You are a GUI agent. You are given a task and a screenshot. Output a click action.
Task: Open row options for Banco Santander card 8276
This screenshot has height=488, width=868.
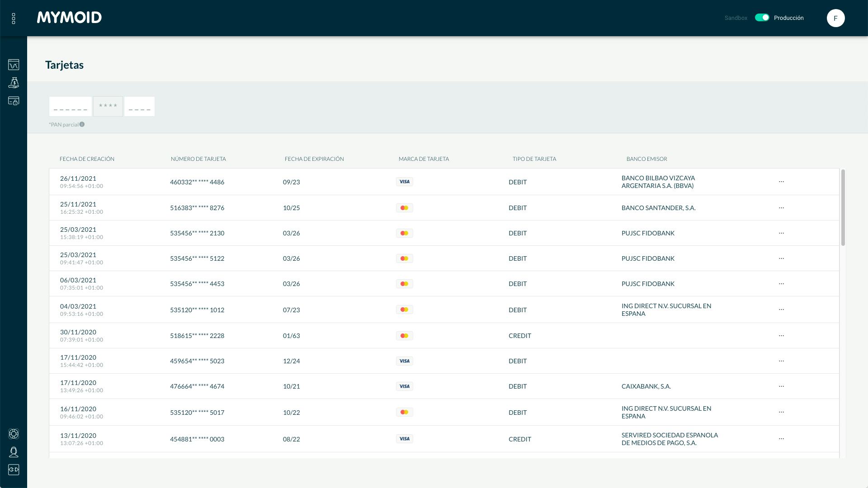coord(781,208)
